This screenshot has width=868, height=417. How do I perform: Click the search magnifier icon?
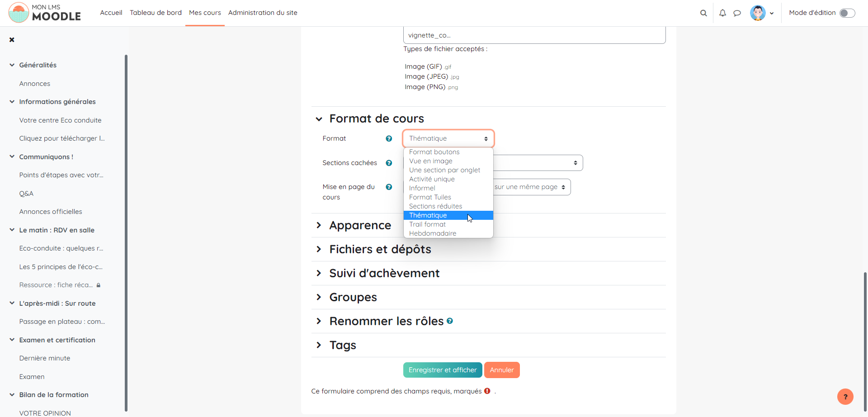click(x=703, y=13)
